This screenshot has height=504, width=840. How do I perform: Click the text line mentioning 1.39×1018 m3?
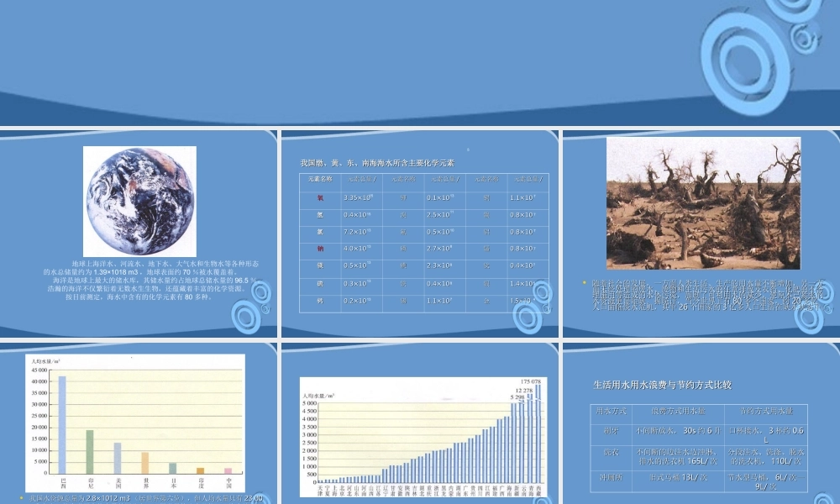pos(140,272)
